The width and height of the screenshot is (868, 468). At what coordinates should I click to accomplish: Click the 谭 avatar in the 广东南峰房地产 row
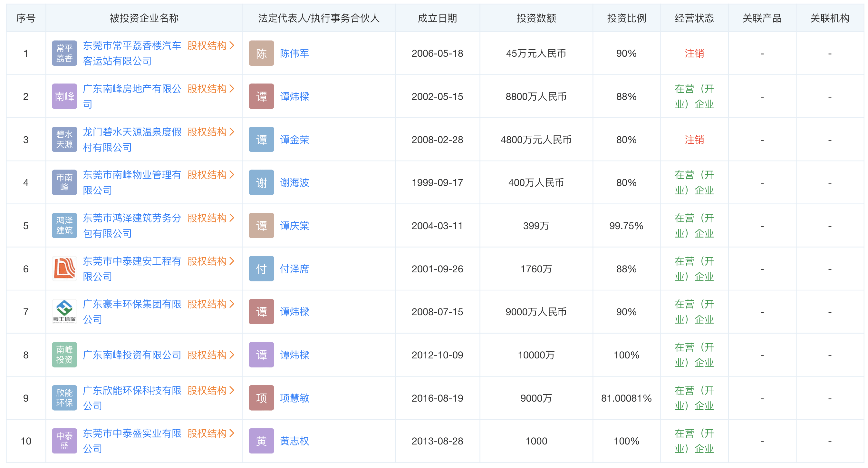(x=262, y=96)
